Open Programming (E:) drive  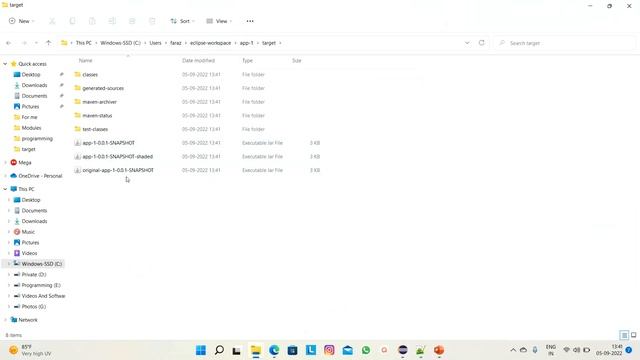(41, 285)
